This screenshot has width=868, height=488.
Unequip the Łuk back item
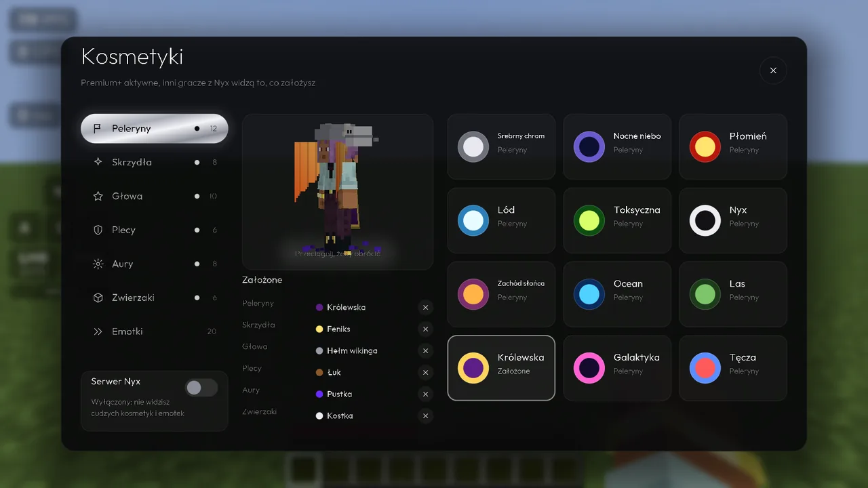tap(425, 372)
